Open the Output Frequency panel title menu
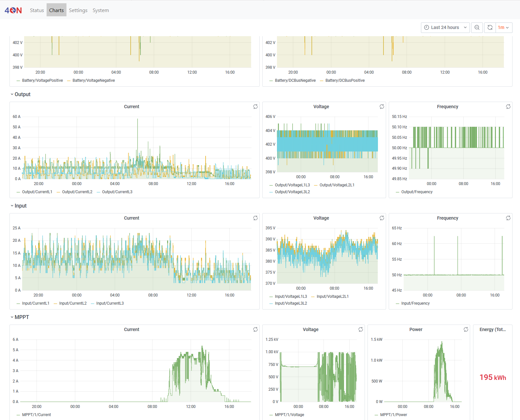Screen dimensions: 520x420 click(448, 107)
